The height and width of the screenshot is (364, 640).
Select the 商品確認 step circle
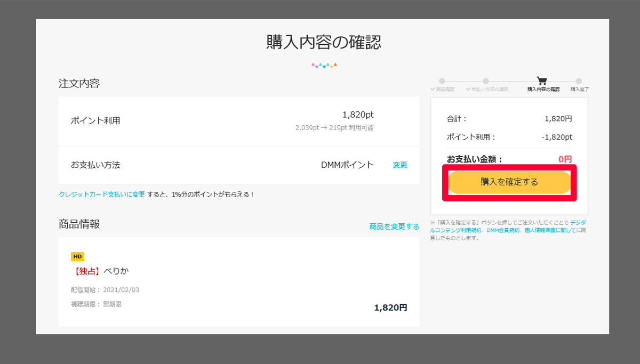pyautogui.click(x=442, y=81)
